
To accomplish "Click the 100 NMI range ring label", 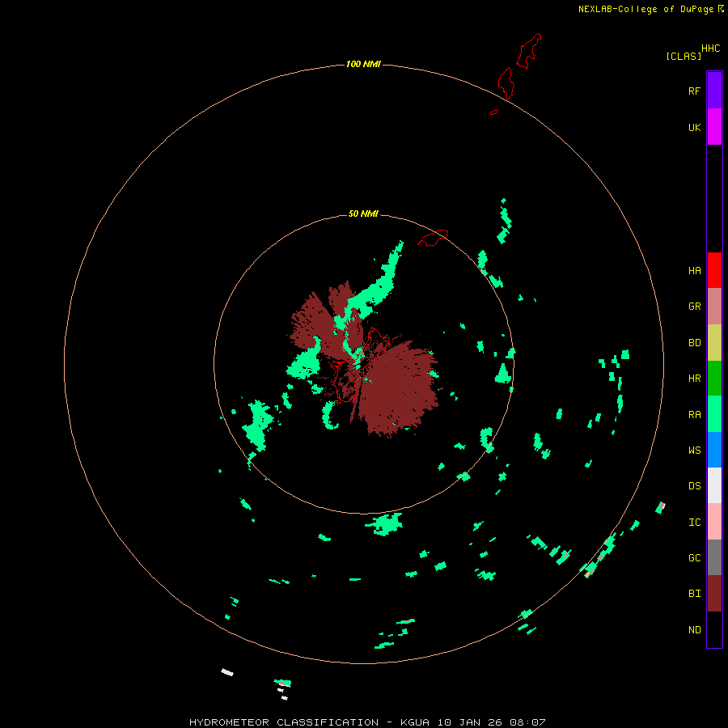I will pyautogui.click(x=363, y=64).
